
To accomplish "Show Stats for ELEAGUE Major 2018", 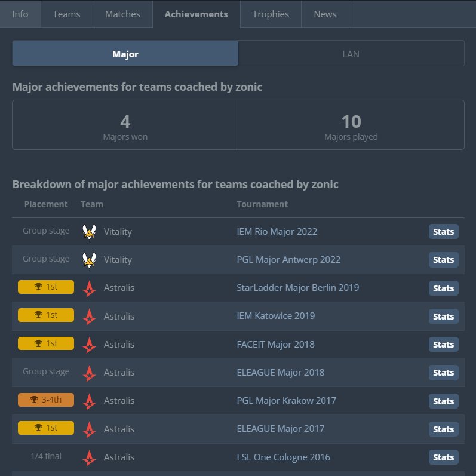I will [x=444, y=373].
